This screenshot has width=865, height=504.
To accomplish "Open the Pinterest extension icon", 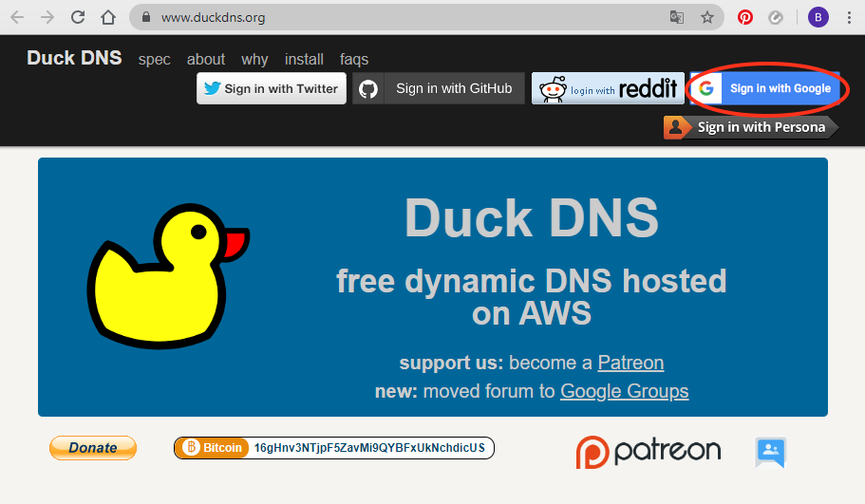I will (x=745, y=18).
